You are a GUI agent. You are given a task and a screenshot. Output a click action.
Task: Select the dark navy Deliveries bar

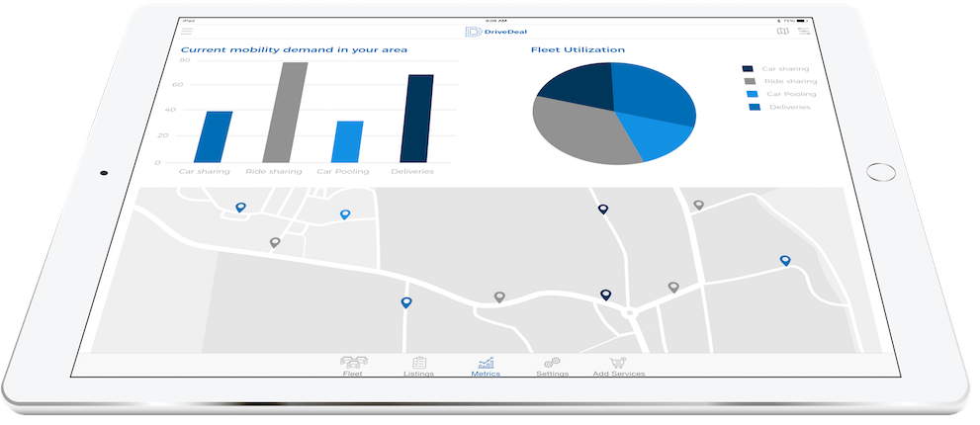(417, 119)
